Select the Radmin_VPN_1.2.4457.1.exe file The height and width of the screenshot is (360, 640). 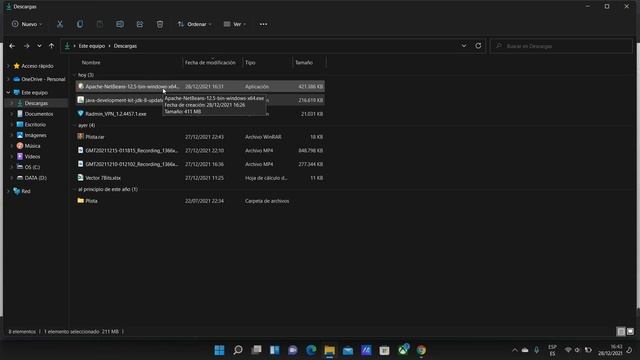coord(200,114)
